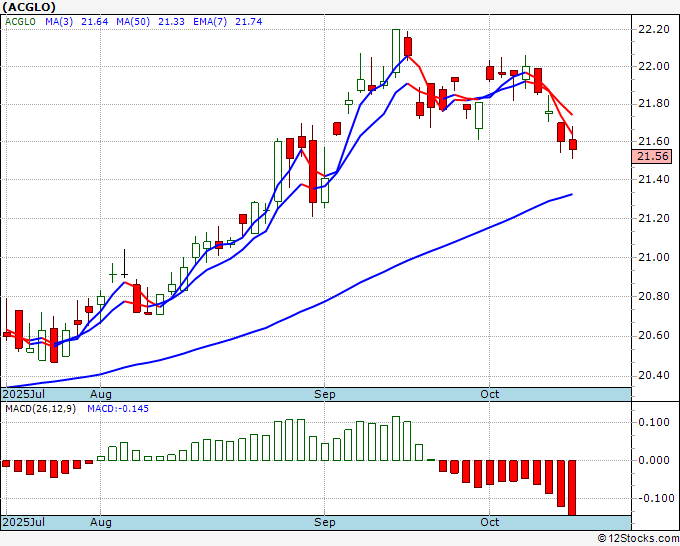Click the 22.00 price axis label
This screenshot has width=680, height=546.
coord(654,66)
